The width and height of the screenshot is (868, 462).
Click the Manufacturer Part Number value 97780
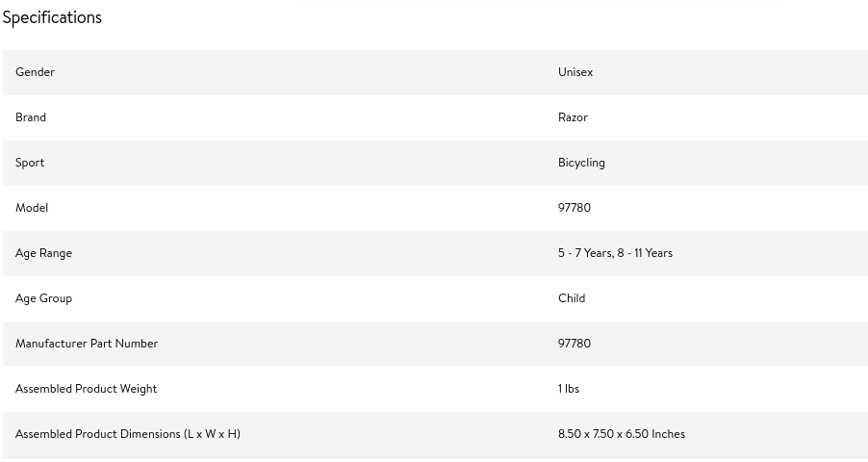(574, 344)
